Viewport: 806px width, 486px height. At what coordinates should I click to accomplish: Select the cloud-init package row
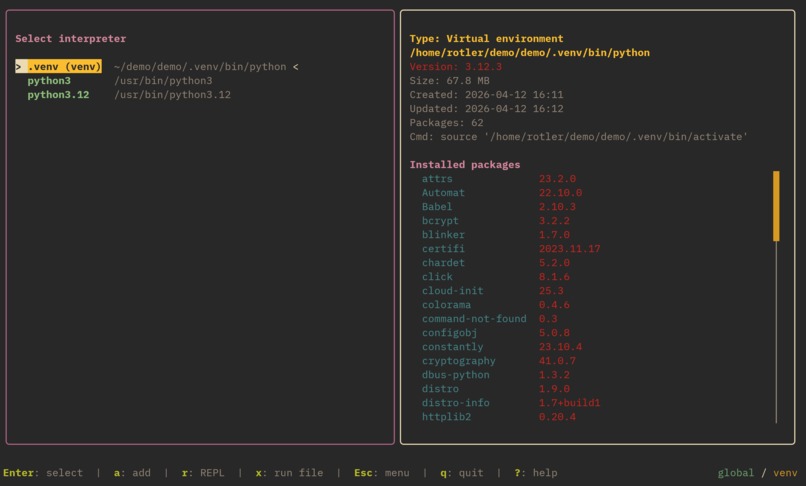(x=492, y=291)
